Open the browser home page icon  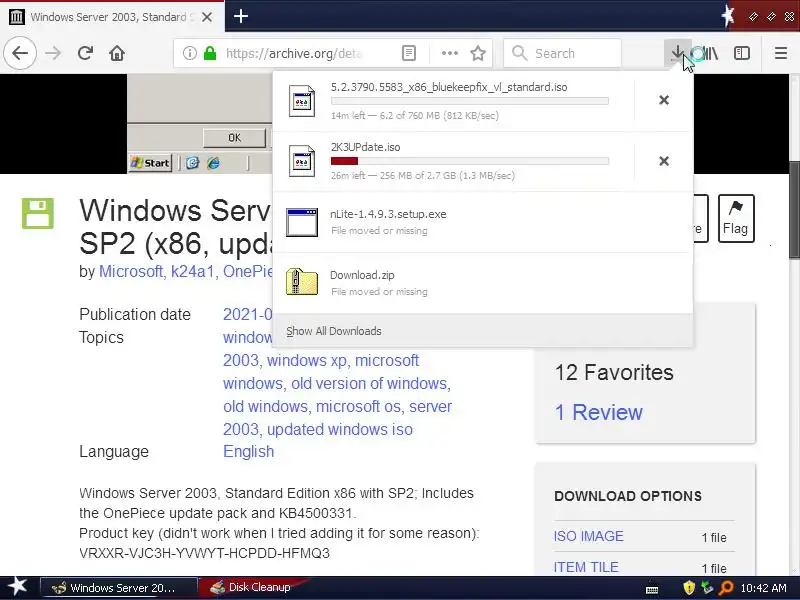pyautogui.click(x=117, y=53)
